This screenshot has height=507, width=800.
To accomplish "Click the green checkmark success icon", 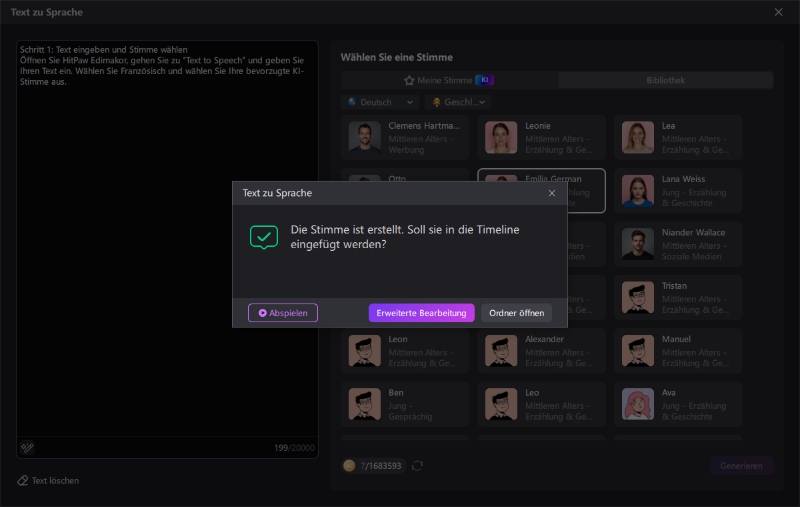I will 264,237.
